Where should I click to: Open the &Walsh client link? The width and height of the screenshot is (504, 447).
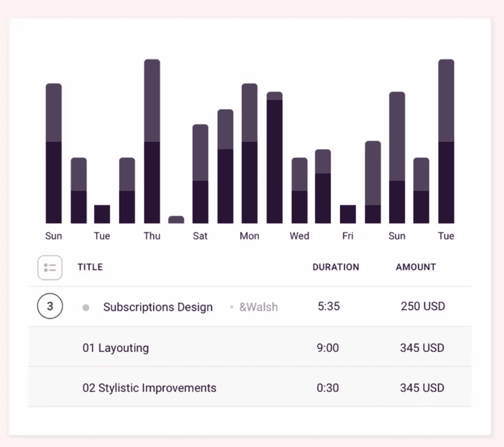click(x=258, y=307)
